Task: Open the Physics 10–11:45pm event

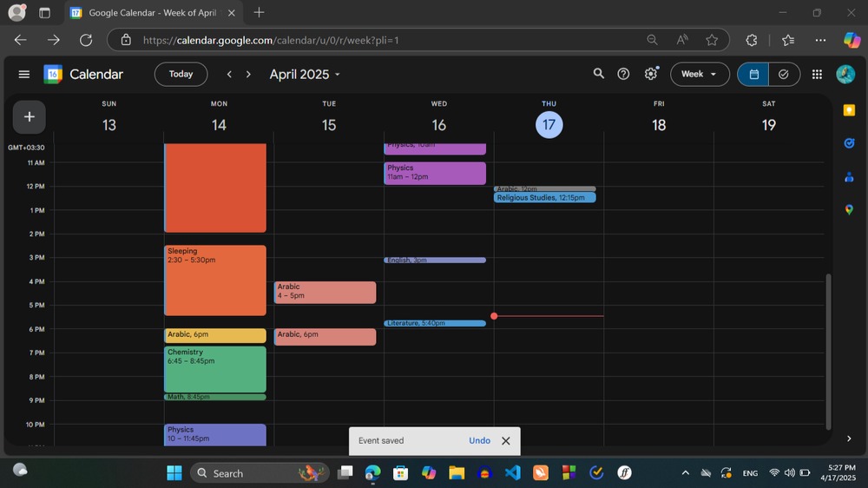Action: coord(215,434)
